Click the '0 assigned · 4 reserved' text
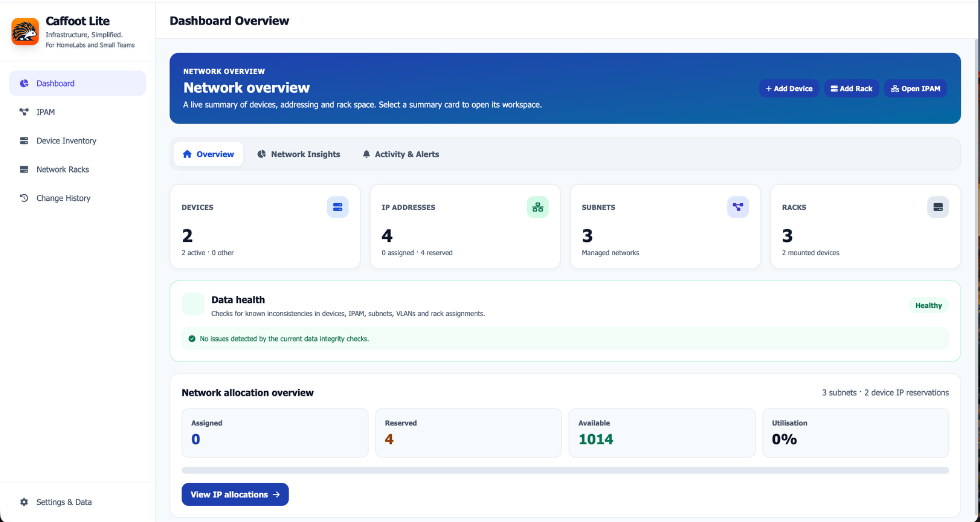This screenshot has width=980, height=522. point(417,253)
